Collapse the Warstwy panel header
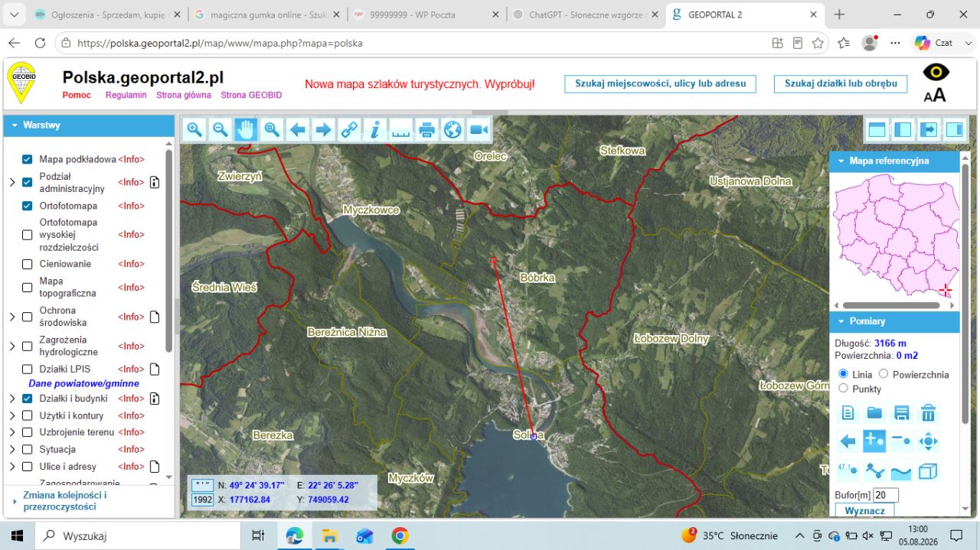The width and height of the screenshot is (980, 550). coord(89,125)
